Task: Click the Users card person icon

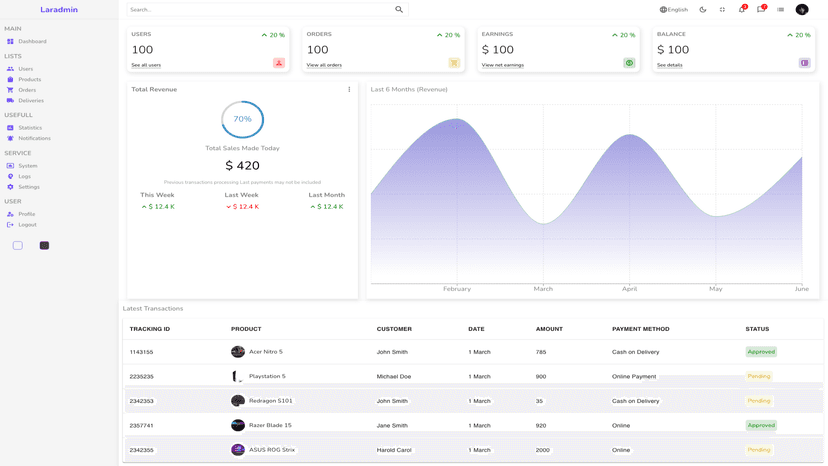Action: [x=279, y=63]
